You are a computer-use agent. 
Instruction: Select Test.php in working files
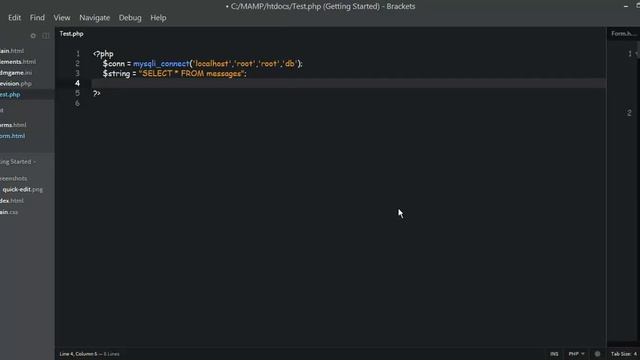tap(10, 95)
